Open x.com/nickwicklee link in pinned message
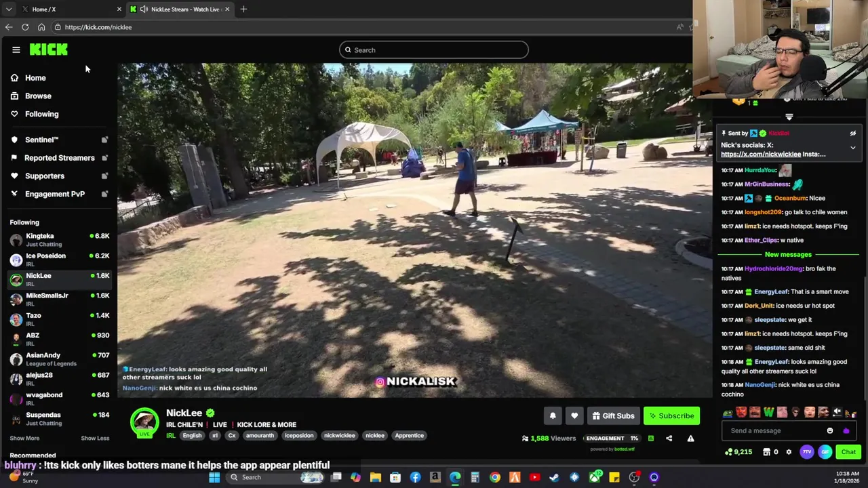868x488 pixels. [x=761, y=155]
